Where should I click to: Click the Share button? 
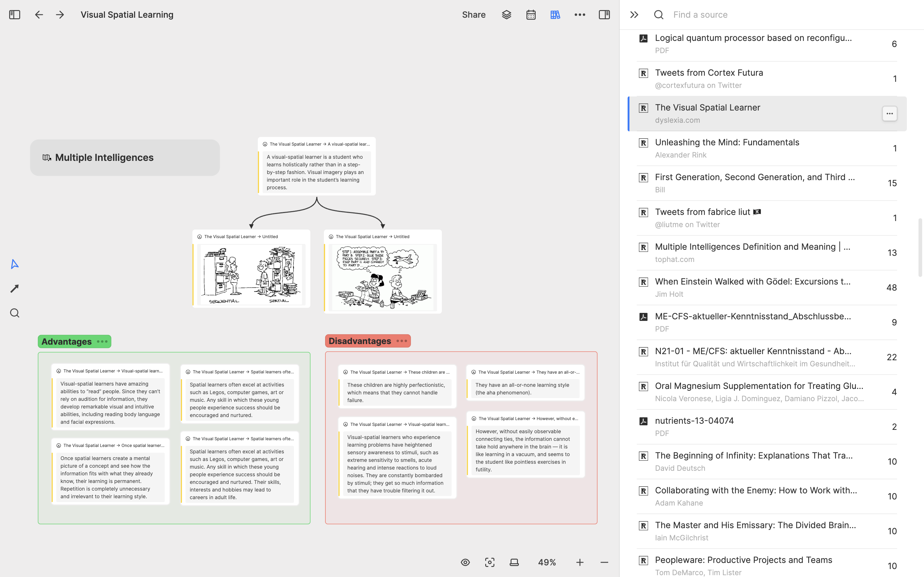pos(473,15)
